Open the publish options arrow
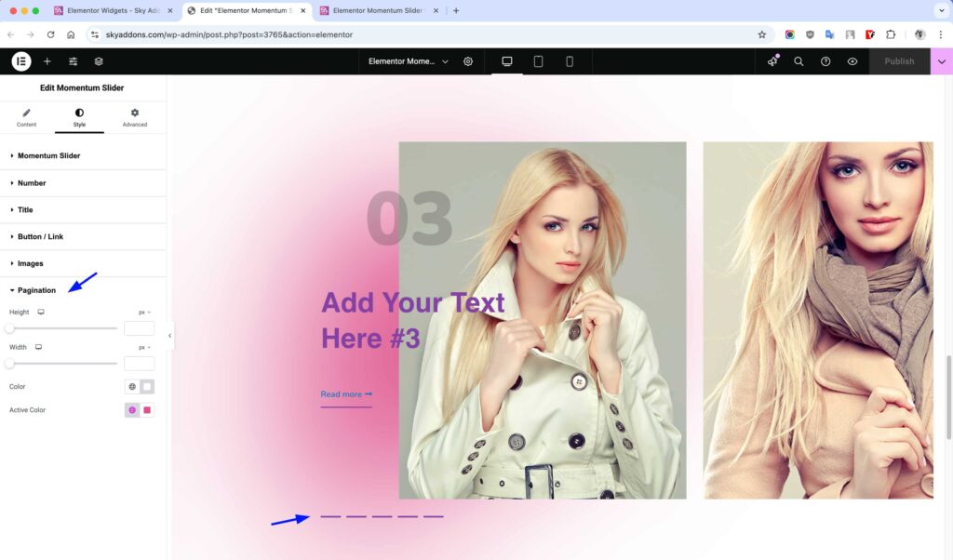This screenshot has width=953, height=560. click(942, 61)
